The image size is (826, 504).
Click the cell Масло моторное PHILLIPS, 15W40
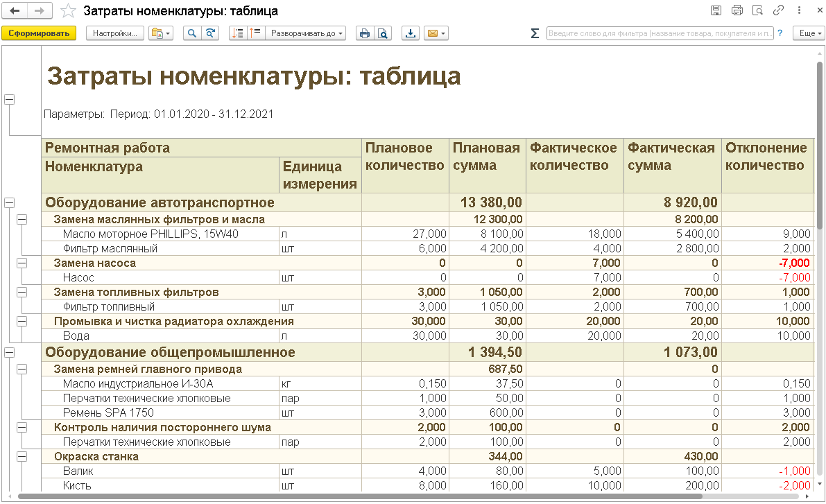click(161, 234)
